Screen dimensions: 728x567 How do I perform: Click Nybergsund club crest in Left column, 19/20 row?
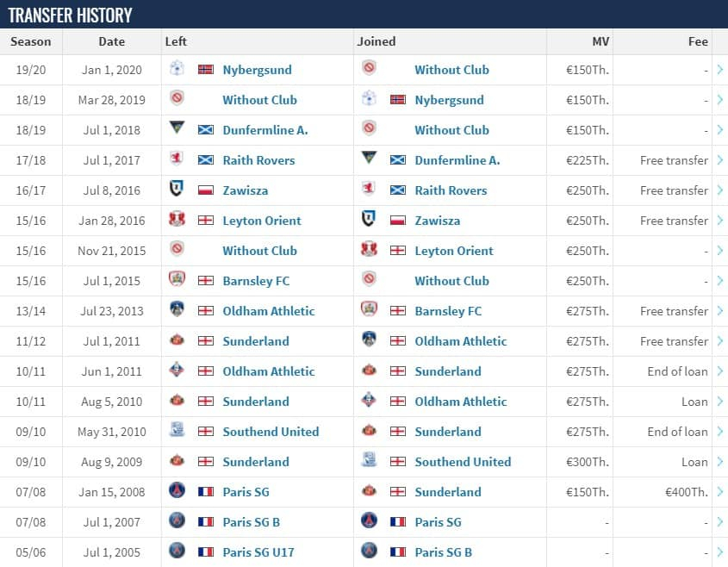(177, 68)
